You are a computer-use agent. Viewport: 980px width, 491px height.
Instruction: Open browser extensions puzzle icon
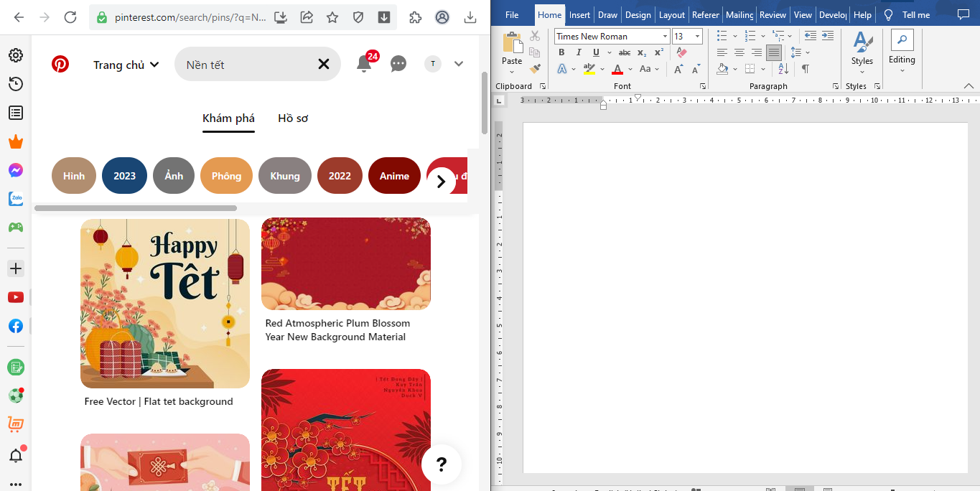(x=416, y=17)
